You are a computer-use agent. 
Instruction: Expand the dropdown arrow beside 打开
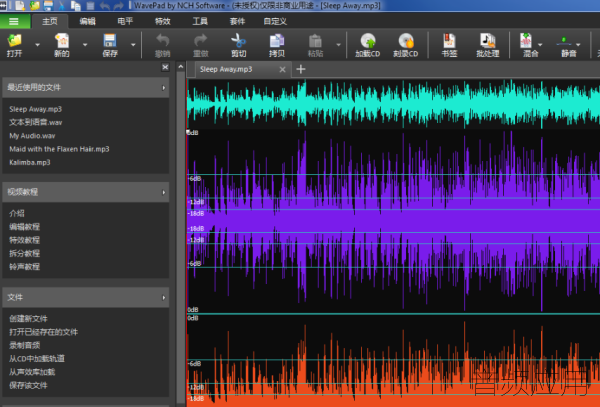pyautogui.click(x=38, y=45)
